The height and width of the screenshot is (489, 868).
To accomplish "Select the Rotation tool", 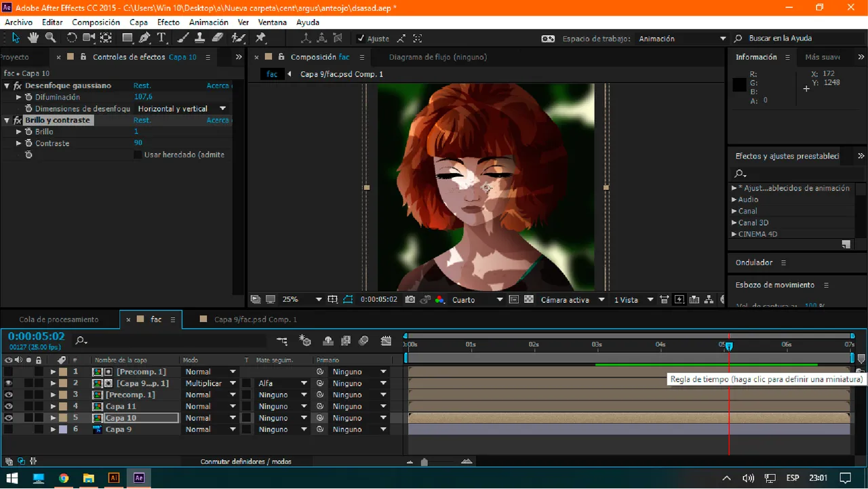I will (71, 38).
